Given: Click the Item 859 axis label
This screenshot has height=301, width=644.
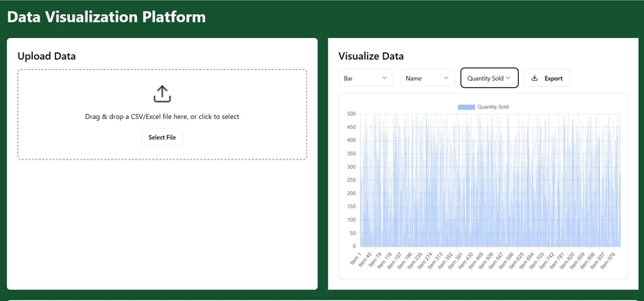Looking at the screenshot, I should (x=576, y=260).
